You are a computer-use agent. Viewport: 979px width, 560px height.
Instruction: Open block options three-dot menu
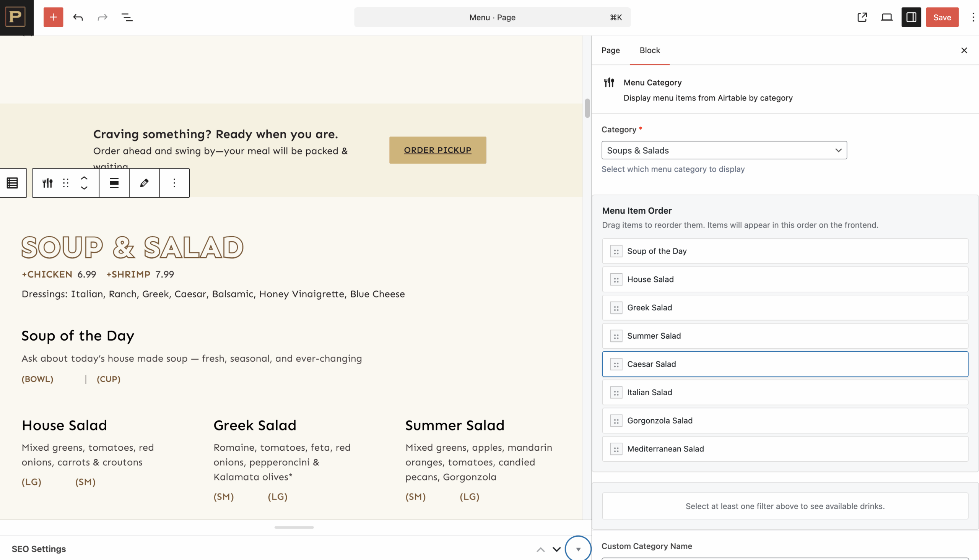[174, 183]
